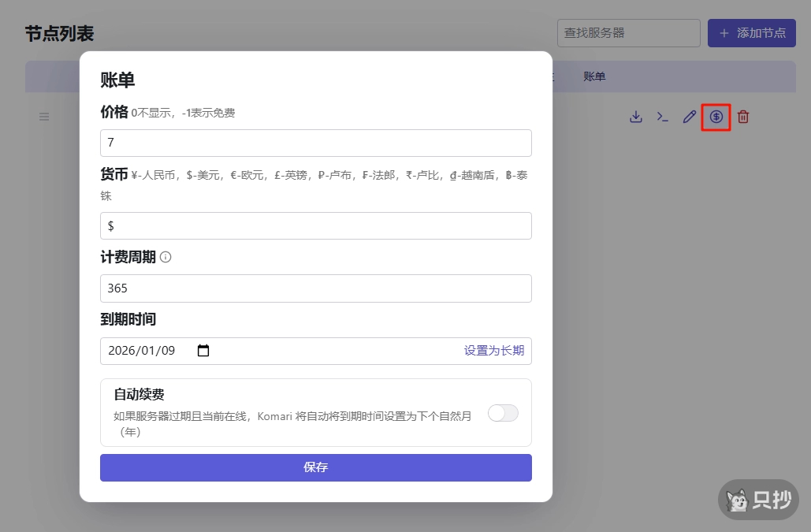
Task: Click the calendar icon in 到期时间 field
Action: (203, 350)
